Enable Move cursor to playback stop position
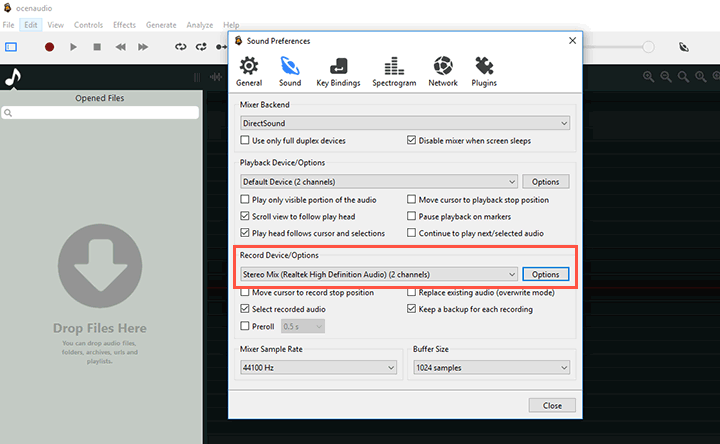 point(411,199)
